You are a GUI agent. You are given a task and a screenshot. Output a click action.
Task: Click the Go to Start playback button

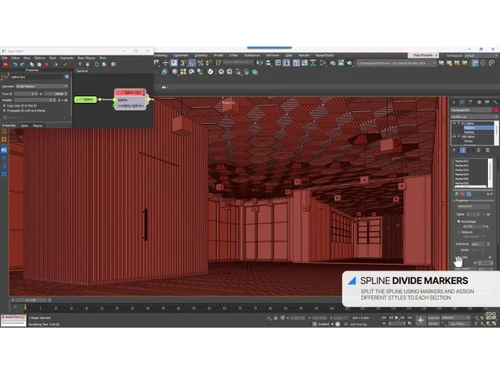click(384, 318)
